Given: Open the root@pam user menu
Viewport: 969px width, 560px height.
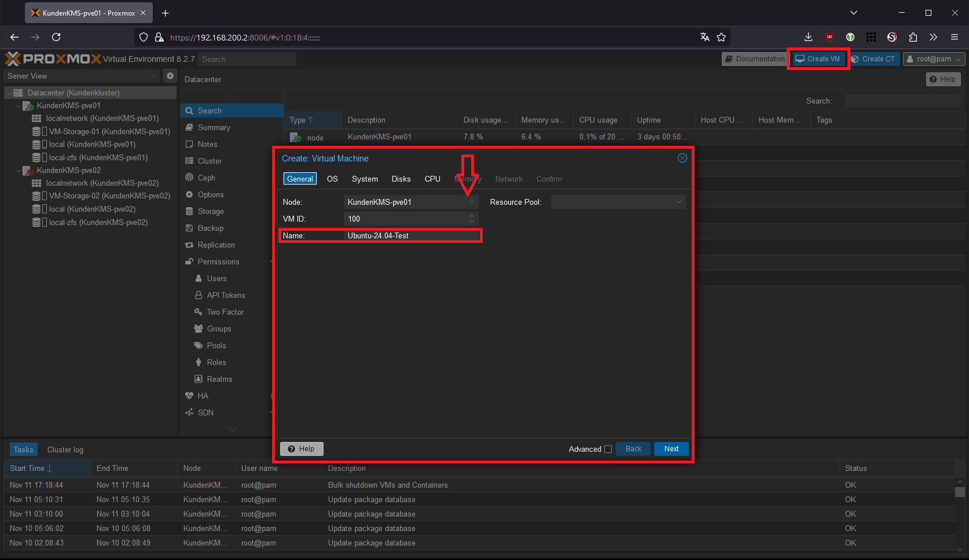Looking at the screenshot, I should tap(934, 59).
